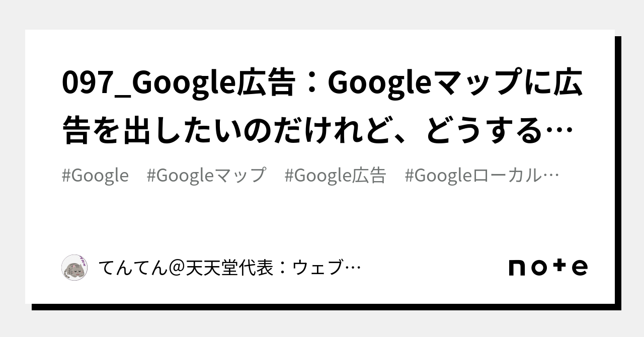This screenshot has height=337, width=644.
Task: Select the #Google広告 hashtag
Action: 335,176
